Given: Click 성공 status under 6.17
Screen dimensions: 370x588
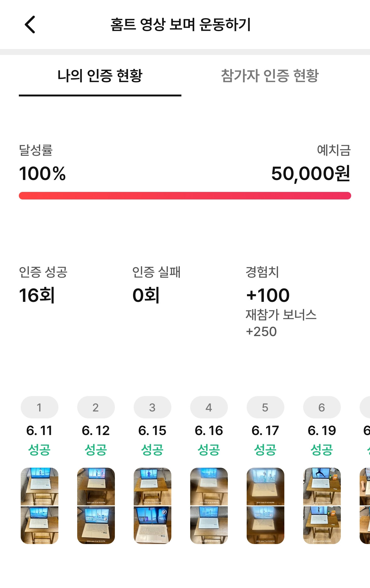Looking at the screenshot, I should (265, 450).
